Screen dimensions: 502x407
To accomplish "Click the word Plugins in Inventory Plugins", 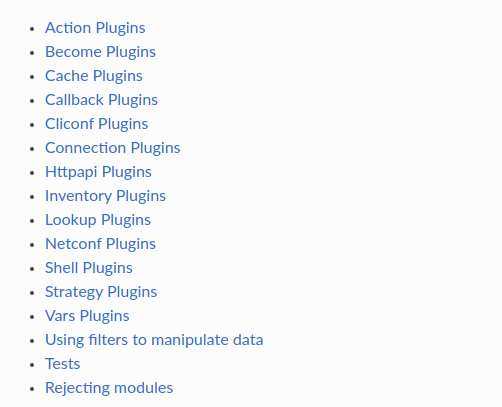I will [x=141, y=196].
